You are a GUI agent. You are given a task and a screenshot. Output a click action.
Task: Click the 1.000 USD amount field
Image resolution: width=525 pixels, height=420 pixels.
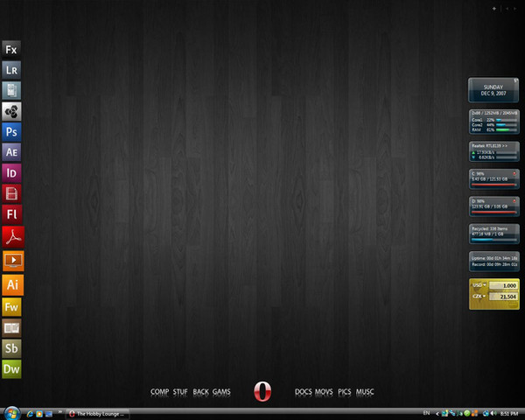coord(503,285)
